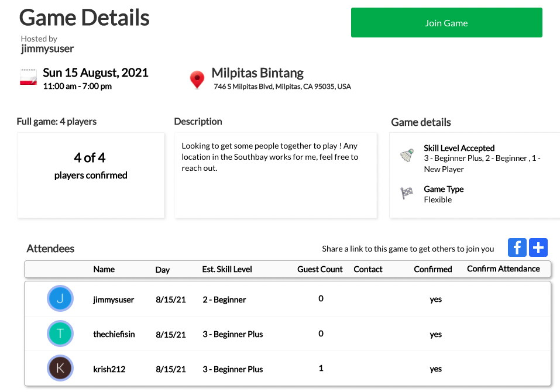The image size is (560, 392).
Task: Select attendee name thechiefisin
Action: 114,334
